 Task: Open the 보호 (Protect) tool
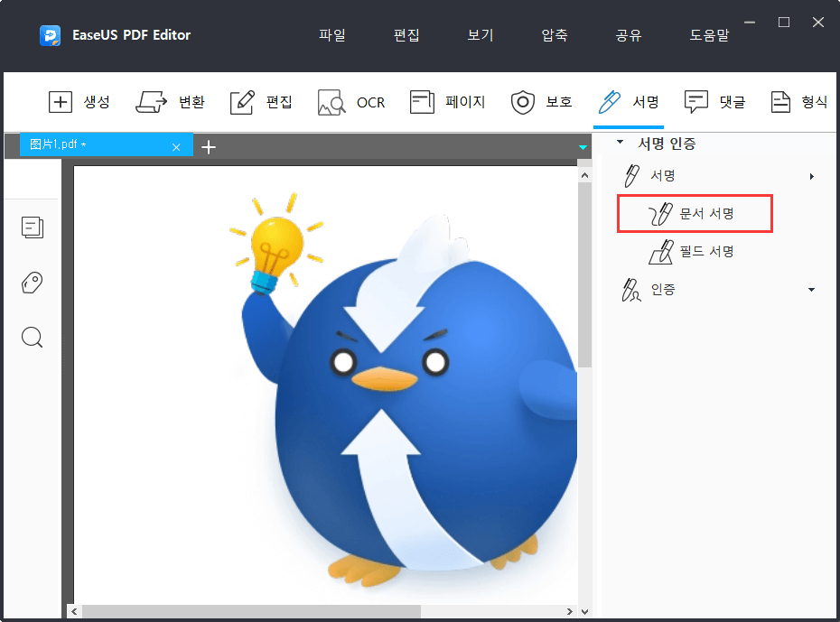(x=542, y=102)
